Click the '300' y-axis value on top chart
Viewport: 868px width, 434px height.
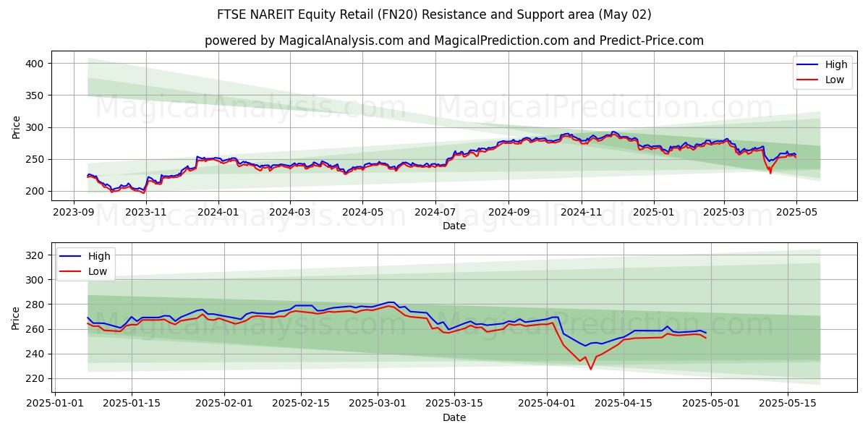point(36,127)
